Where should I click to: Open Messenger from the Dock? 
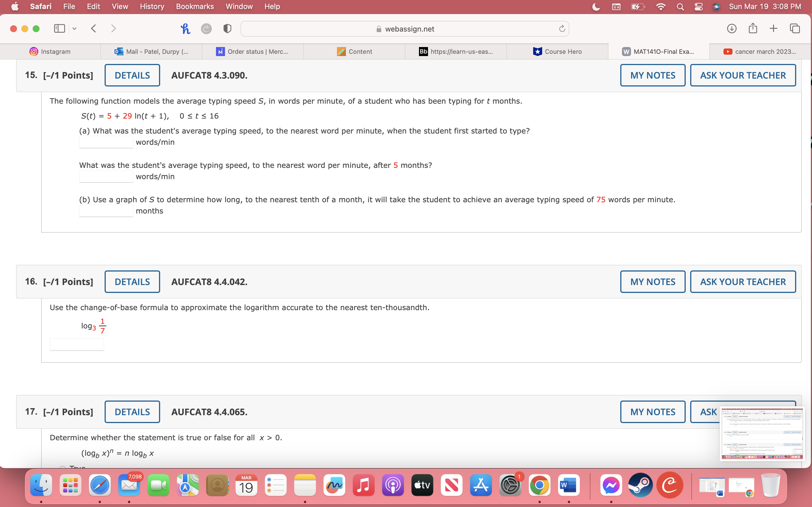pos(611,485)
